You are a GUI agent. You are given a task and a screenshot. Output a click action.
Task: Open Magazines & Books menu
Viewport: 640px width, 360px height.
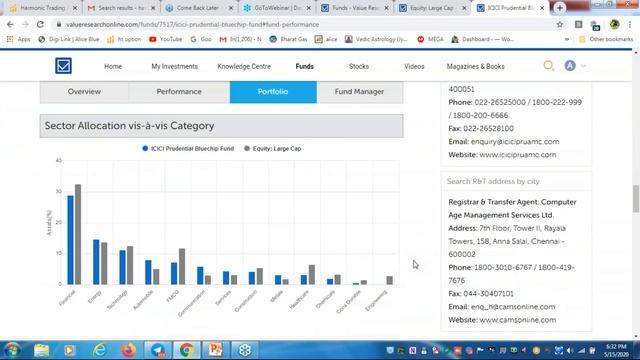pyautogui.click(x=476, y=66)
